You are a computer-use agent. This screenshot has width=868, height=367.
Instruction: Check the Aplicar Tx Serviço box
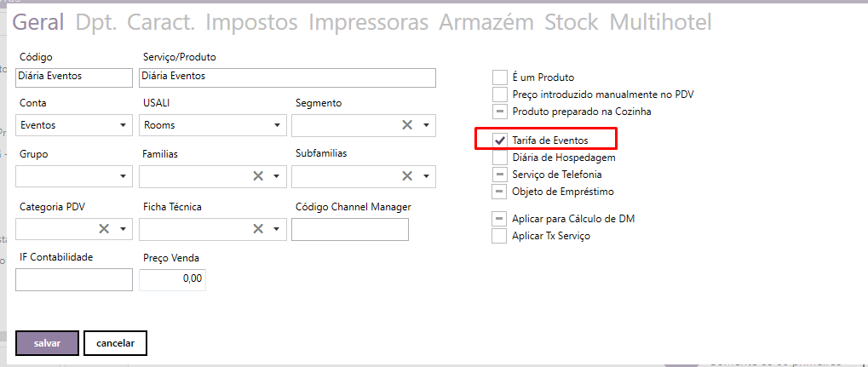coord(500,236)
